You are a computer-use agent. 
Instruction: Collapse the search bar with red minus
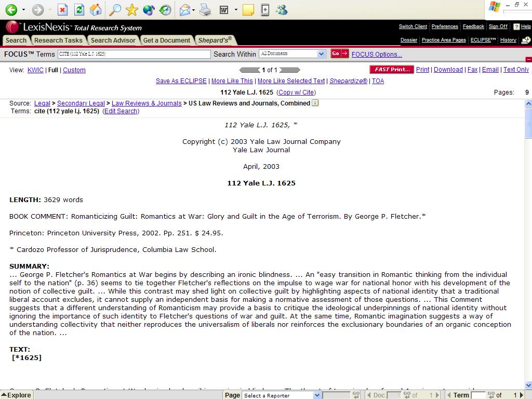pyautogui.click(x=528, y=59)
